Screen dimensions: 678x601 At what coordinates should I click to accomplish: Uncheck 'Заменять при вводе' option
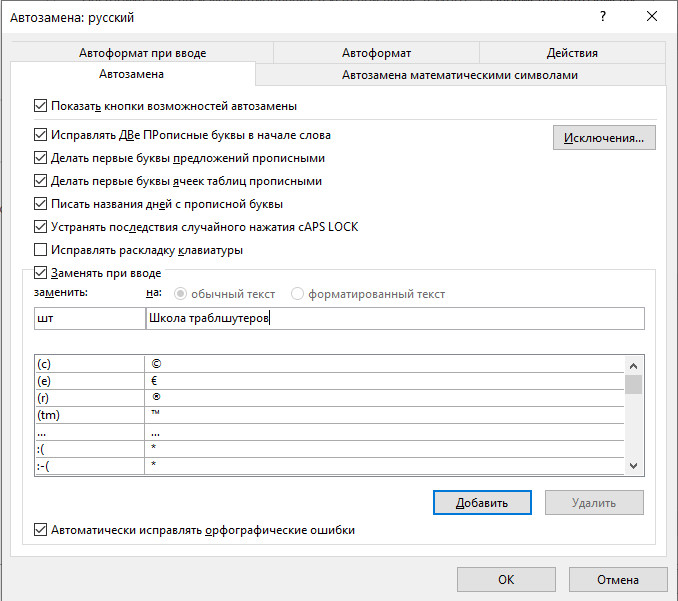[x=41, y=272]
